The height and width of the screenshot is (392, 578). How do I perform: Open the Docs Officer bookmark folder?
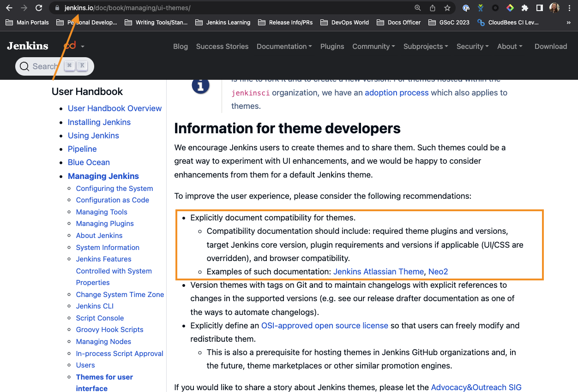click(x=399, y=22)
